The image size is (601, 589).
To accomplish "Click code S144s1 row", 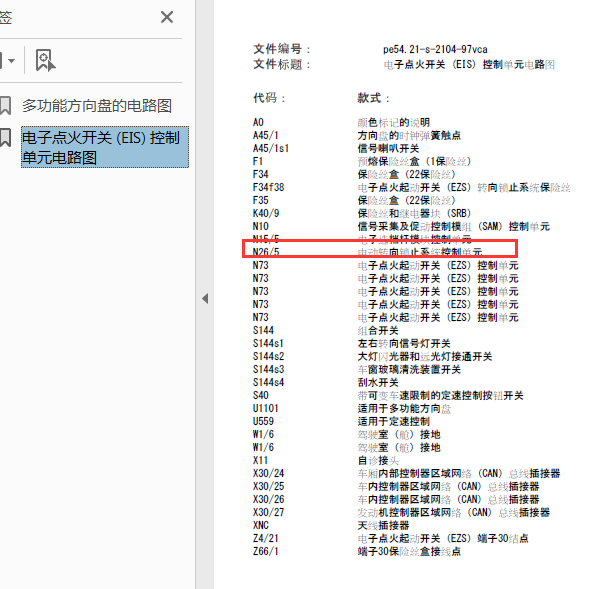I will click(x=351, y=344).
